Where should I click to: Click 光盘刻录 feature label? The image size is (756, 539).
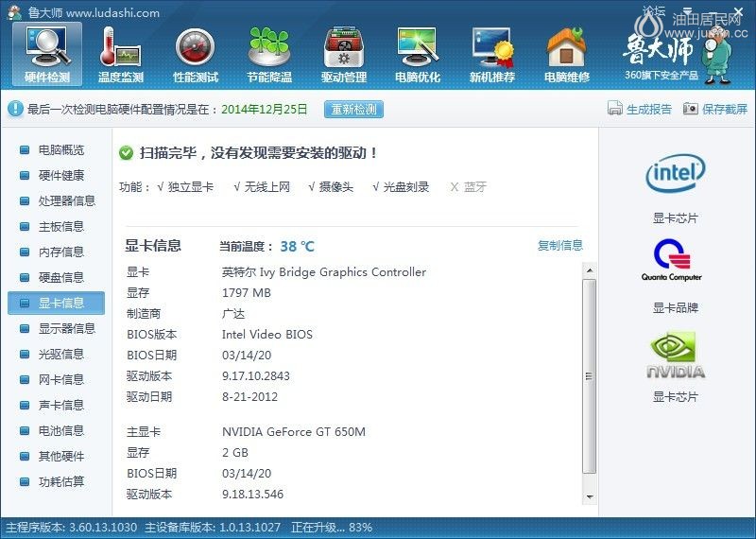click(x=406, y=187)
